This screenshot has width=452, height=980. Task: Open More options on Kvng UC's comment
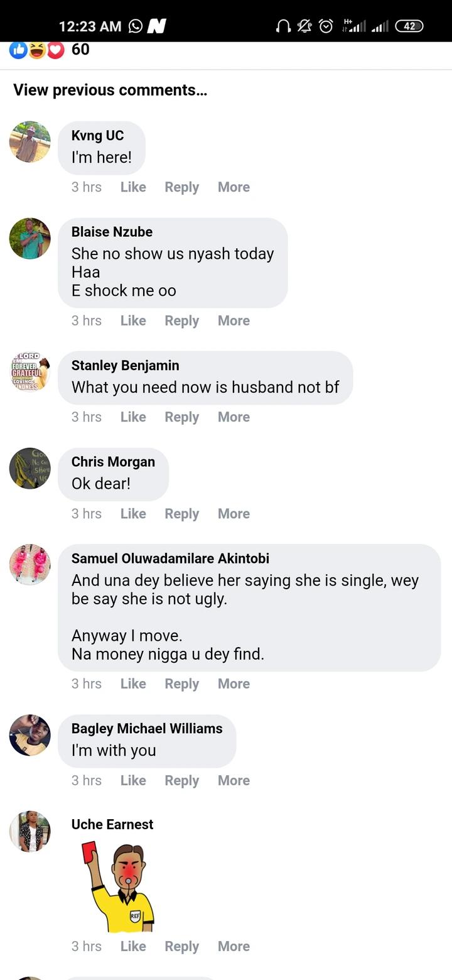(x=234, y=187)
